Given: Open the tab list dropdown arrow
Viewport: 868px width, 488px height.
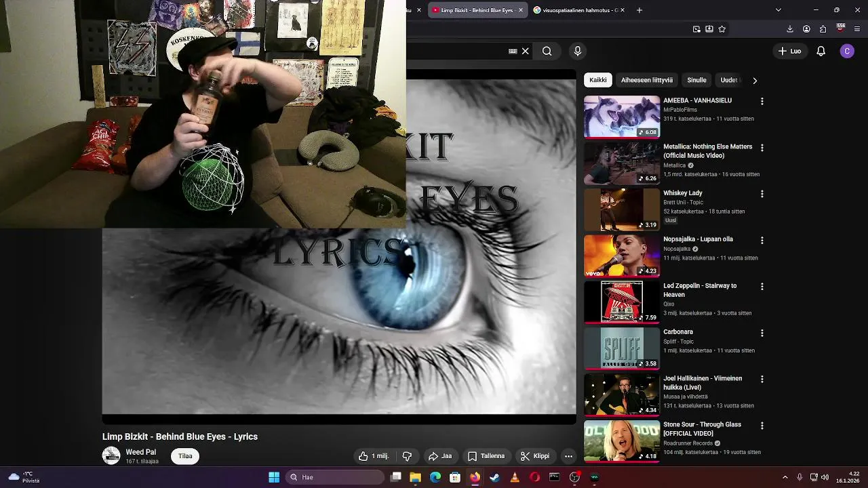Looking at the screenshot, I should click(778, 10).
